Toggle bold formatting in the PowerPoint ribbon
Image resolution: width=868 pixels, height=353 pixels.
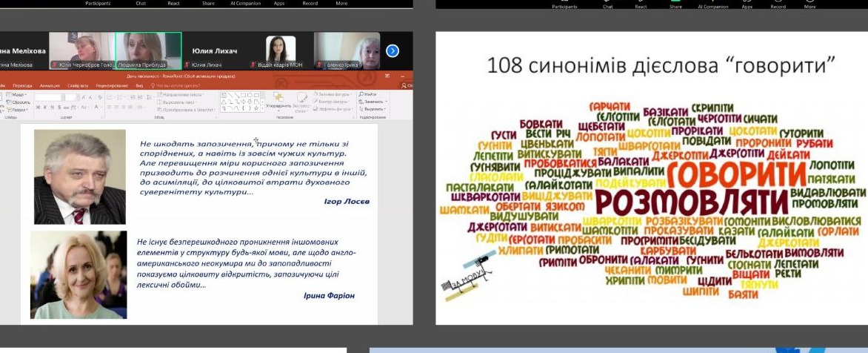[38, 108]
